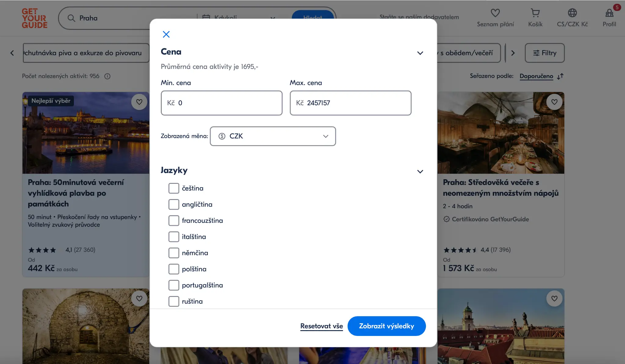Click the sort order arrows icon

[560, 76]
